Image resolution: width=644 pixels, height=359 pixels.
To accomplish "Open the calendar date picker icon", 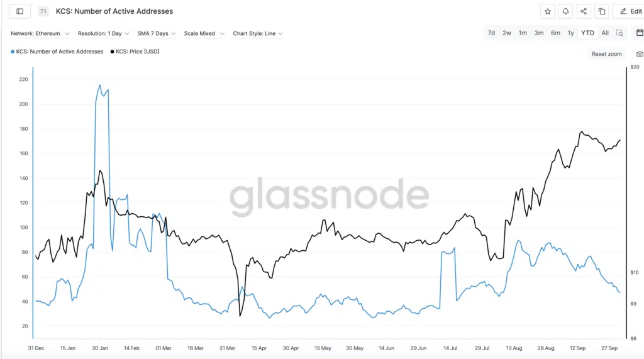I will pos(640,33).
